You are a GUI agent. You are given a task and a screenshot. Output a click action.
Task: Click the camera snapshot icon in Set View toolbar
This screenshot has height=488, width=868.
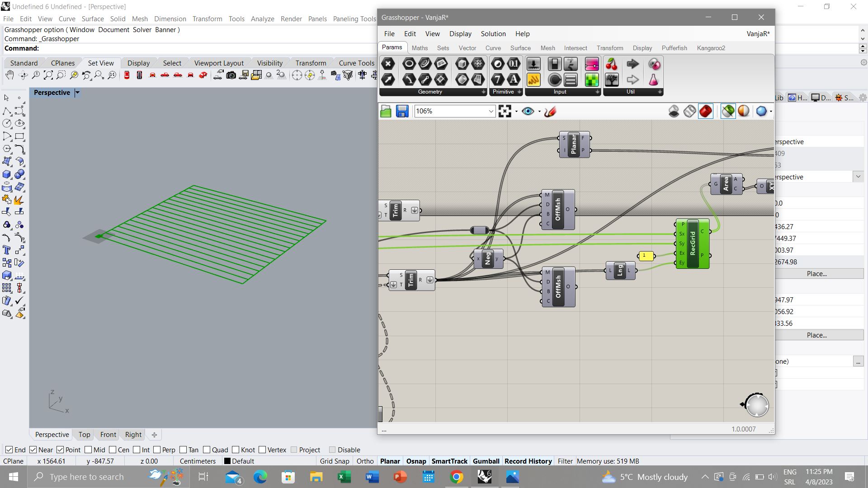[231, 75]
